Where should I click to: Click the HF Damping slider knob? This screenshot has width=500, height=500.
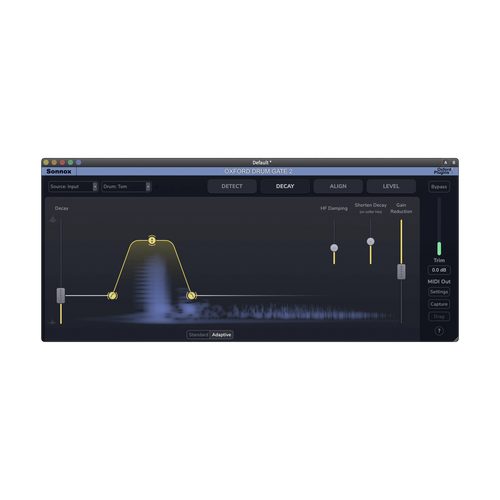tap(334, 248)
